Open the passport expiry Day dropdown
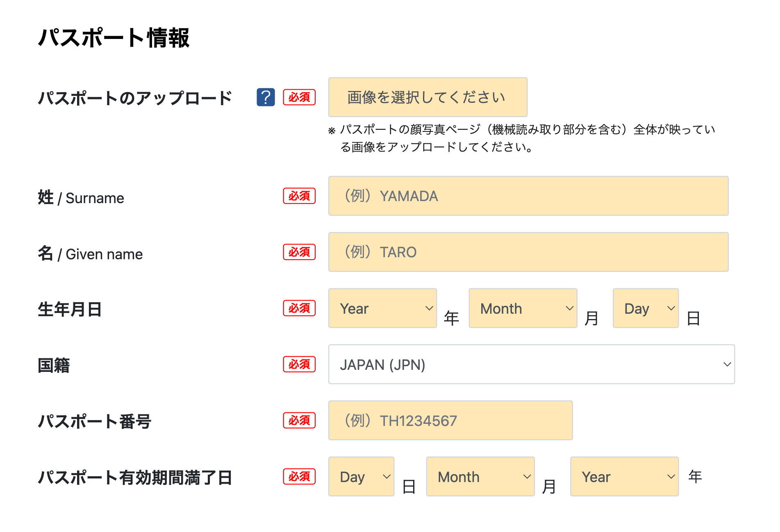The height and width of the screenshot is (532, 780). (361, 477)
